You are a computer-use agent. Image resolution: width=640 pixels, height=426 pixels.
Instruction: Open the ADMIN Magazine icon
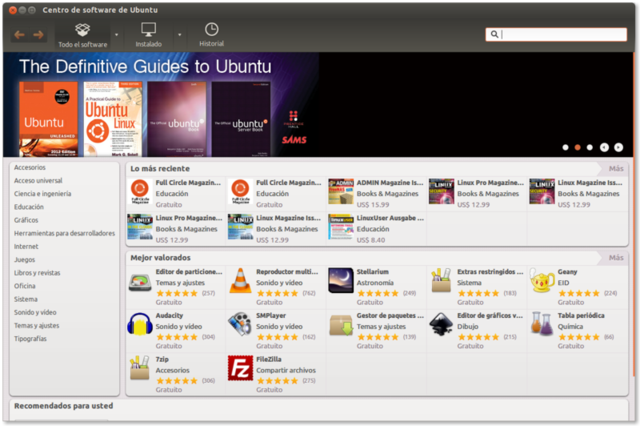(341, 191)
